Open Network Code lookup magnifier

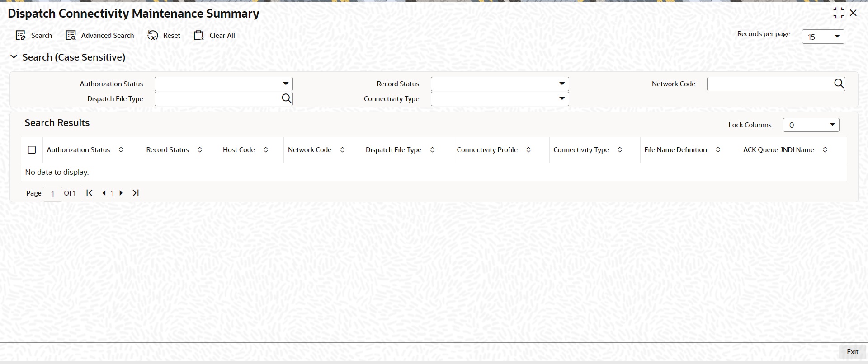[x=839, y=84]
